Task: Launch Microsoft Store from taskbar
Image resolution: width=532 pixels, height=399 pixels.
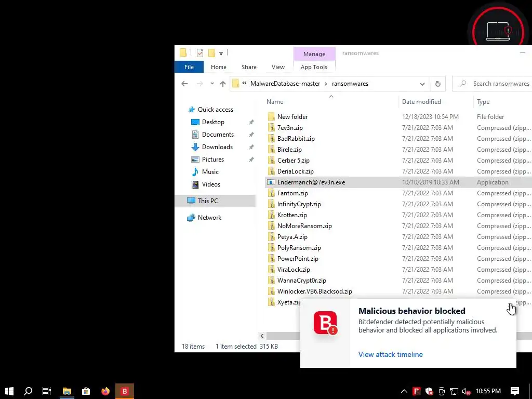Action: (x=86, y=391)
